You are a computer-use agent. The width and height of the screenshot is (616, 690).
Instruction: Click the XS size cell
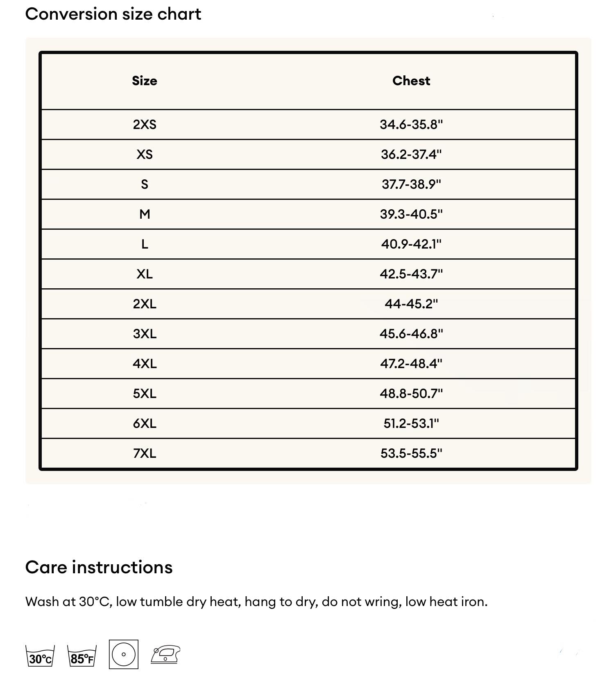coord(145,154)
